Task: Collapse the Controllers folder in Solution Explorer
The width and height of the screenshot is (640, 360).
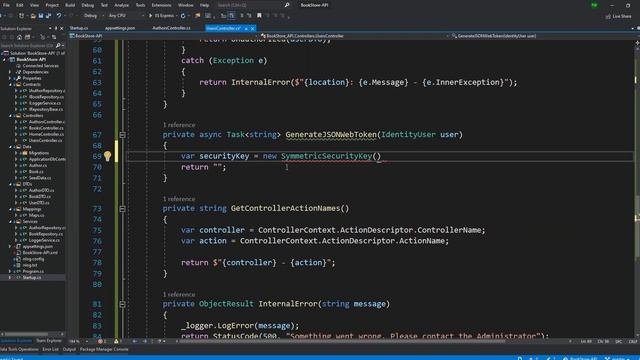Action: pos(11,116)
